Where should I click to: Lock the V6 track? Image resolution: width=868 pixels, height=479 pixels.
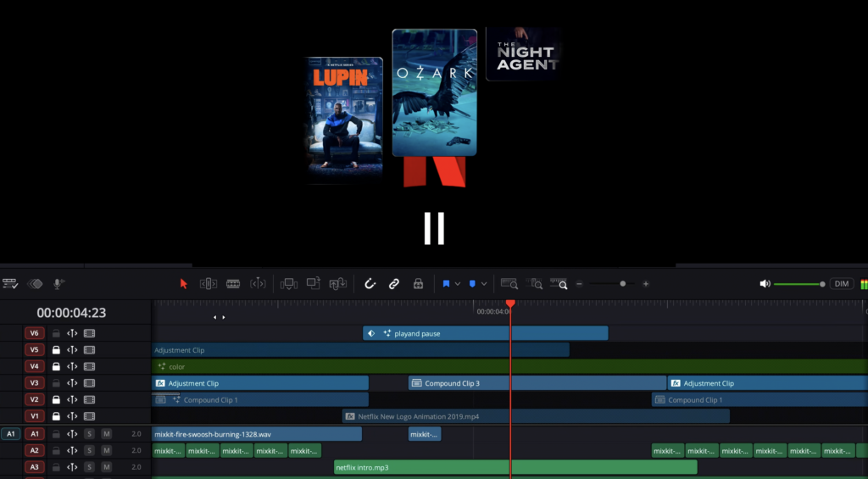point(56,333)
